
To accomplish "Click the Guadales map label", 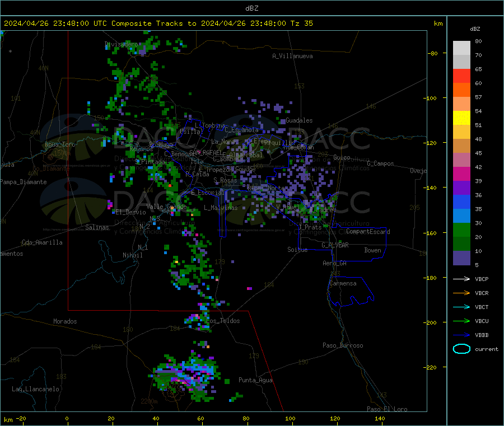I will [299, 120].
